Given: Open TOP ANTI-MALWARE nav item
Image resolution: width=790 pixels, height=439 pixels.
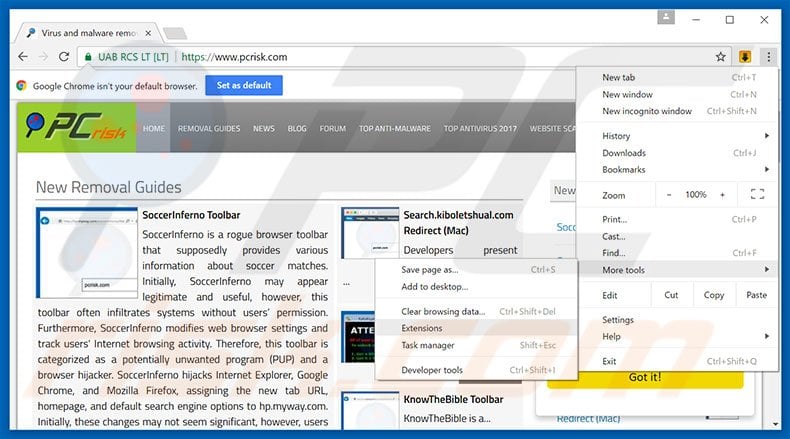Looking at the screenshot, I should click(x=394, y=129).
